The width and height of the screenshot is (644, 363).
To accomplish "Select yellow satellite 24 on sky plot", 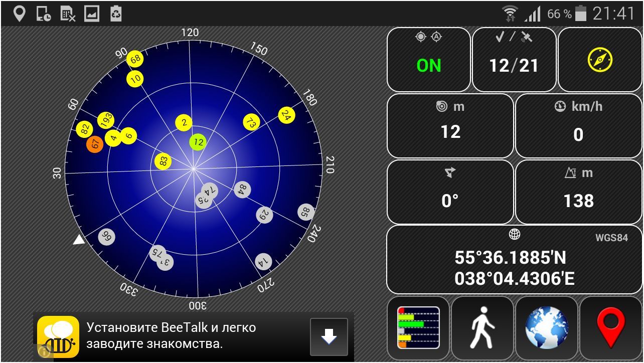I will coord(286,115).
